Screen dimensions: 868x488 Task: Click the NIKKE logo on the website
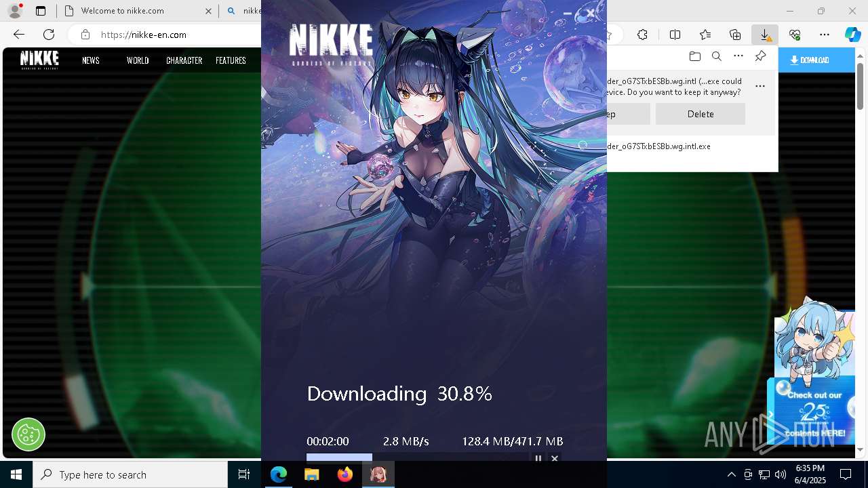(39, 60)
